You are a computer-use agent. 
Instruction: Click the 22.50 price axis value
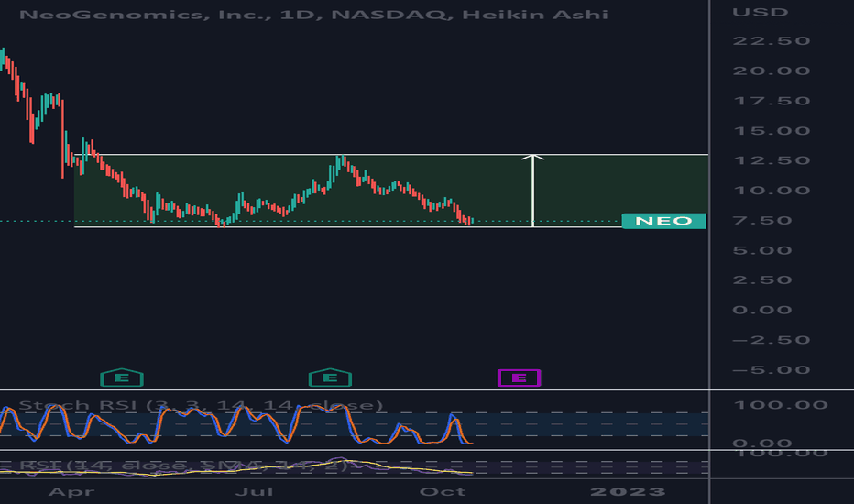pyautogui.click(x=772, y=41)
